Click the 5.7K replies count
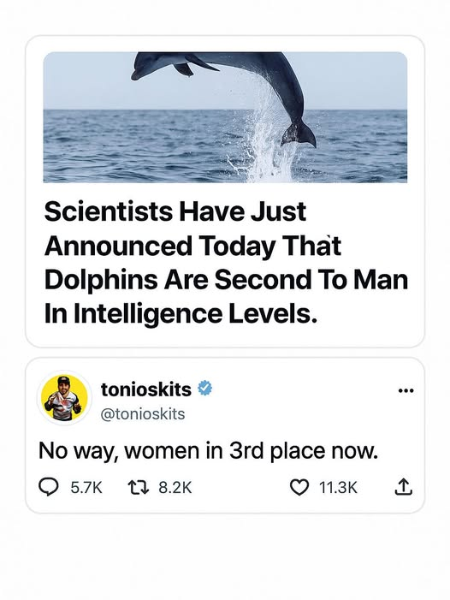 coord(87,488)
